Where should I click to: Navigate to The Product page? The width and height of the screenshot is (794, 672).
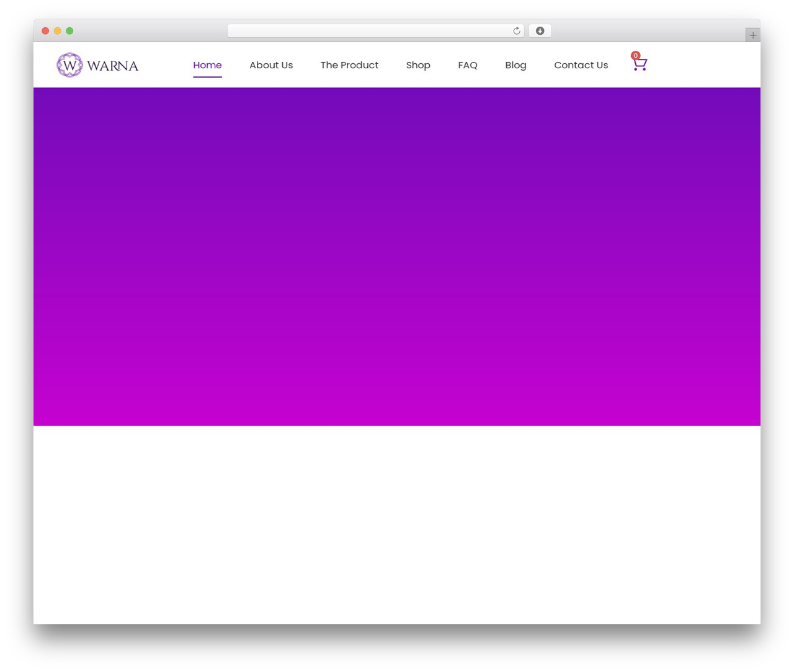(x=349, y=65)
